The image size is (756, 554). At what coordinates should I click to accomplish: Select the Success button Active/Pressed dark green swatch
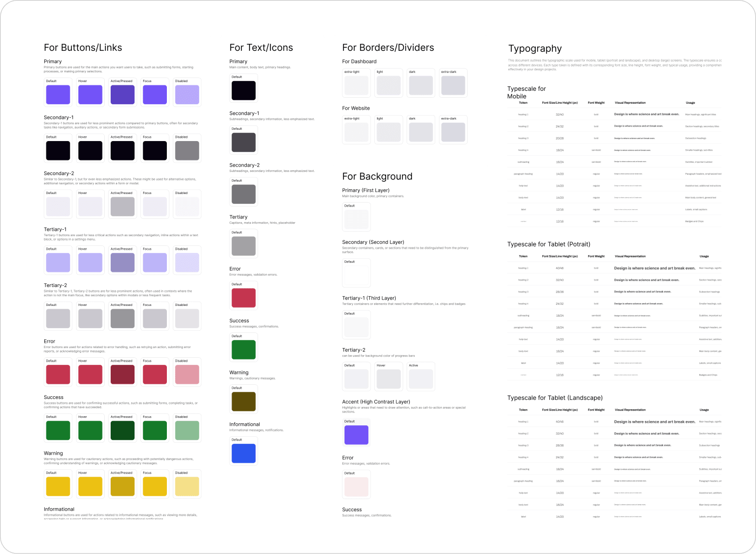coord(123,430)
